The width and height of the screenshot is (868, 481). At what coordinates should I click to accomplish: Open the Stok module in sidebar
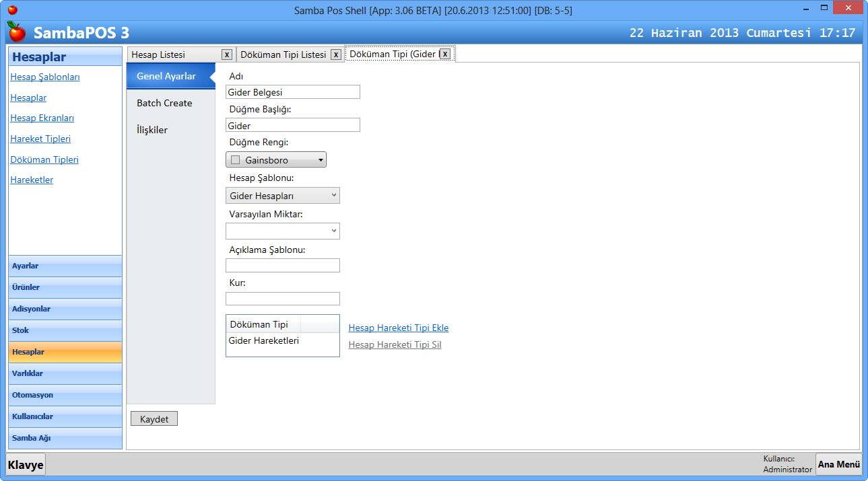click(65, 330)
